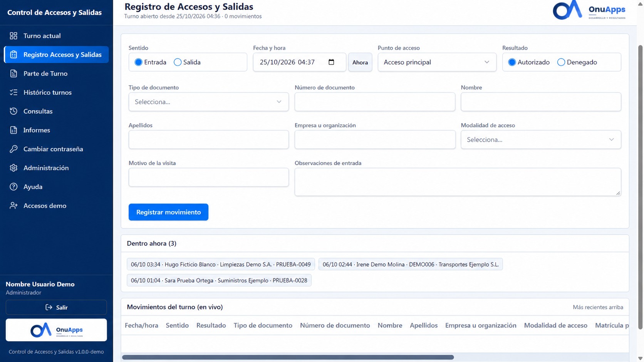
Task: Open the calendar picker in Fecha y hora
Action: (x=331, y=62)
